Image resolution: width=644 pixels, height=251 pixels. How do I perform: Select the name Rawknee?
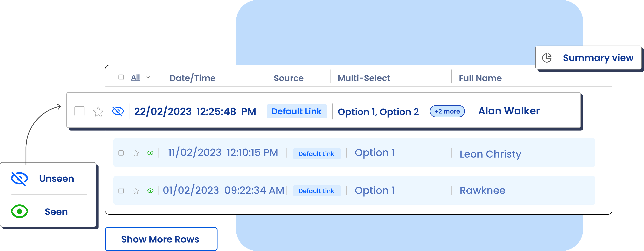coord(482,190)
